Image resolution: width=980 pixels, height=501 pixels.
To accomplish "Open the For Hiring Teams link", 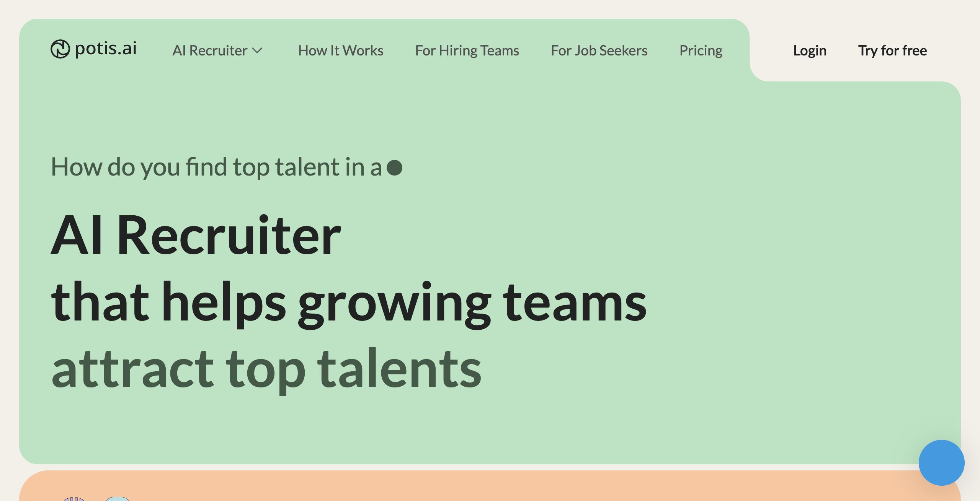I will (467, 50).
